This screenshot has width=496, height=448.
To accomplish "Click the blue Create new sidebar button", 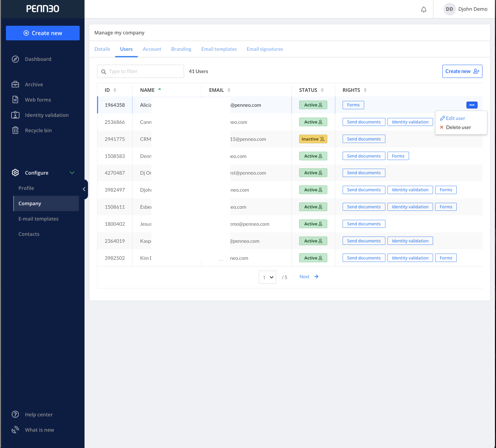I will [x=43, y=33].
